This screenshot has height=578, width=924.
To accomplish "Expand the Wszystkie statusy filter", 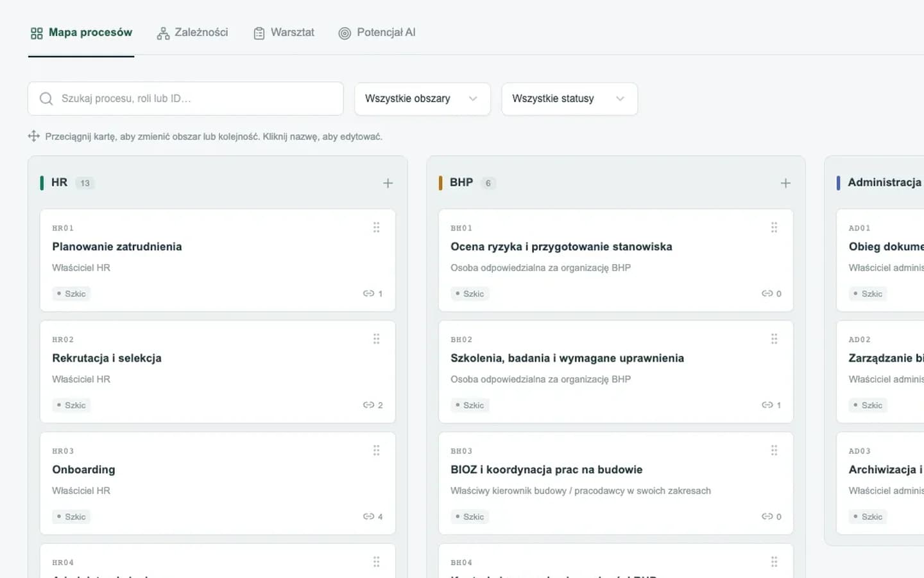I will tap(569, 99).
